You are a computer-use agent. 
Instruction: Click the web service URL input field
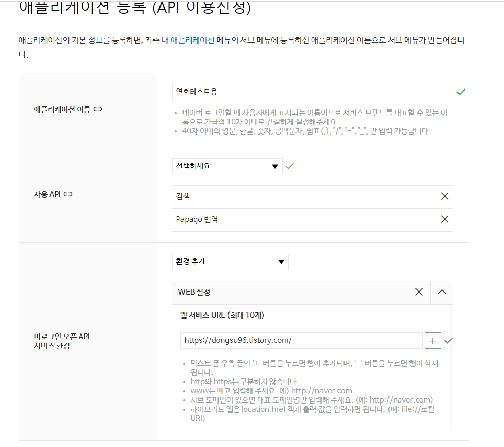(302, 341)
